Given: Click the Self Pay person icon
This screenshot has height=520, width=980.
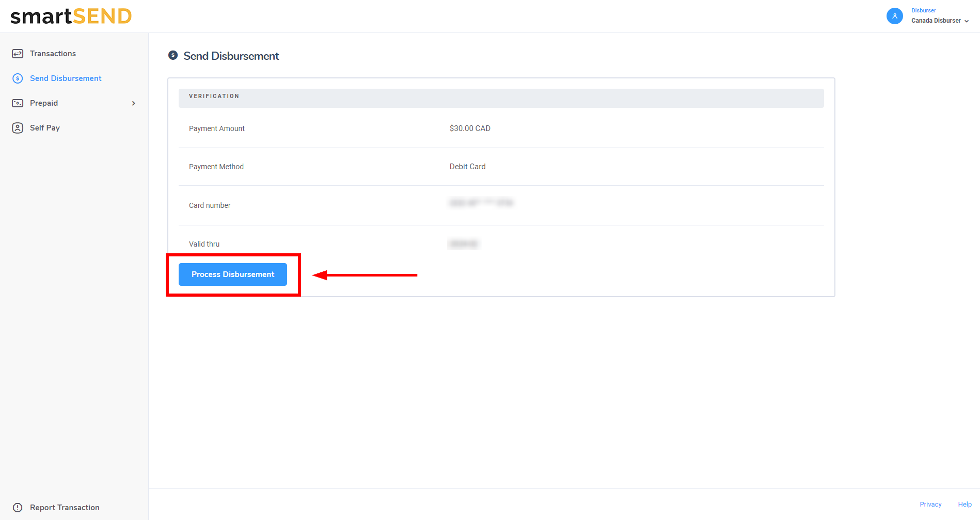Looking at the screenshot, I should pyautogui.click(x=18, y=128).
